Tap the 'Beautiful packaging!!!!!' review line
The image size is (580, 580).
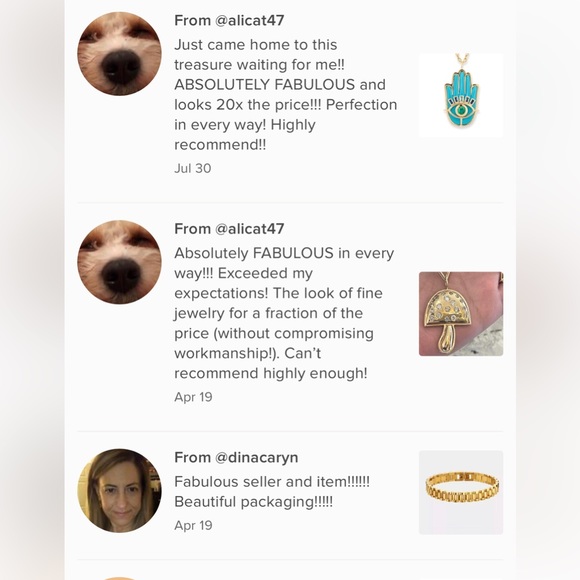click(x=253, y=502)
